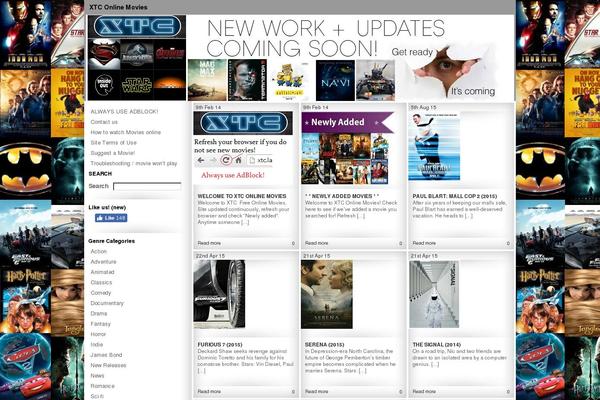Open the Suggest a Movie! link

[x=112, y=153]
